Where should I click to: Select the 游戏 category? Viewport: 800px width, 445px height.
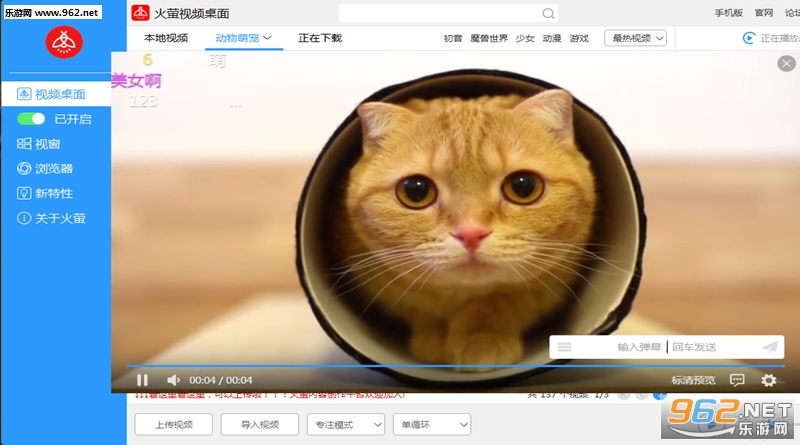pyautogui.click(x=579, y=38)
